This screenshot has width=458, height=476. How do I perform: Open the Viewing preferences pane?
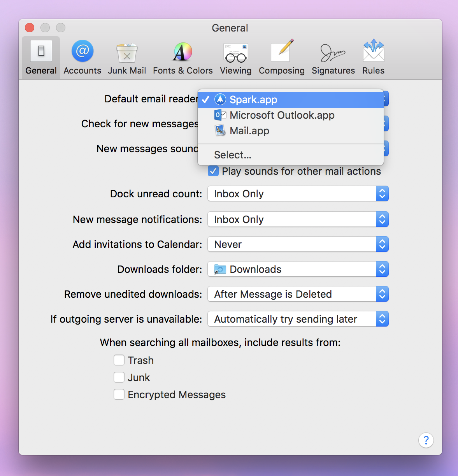tap(236, 58)
